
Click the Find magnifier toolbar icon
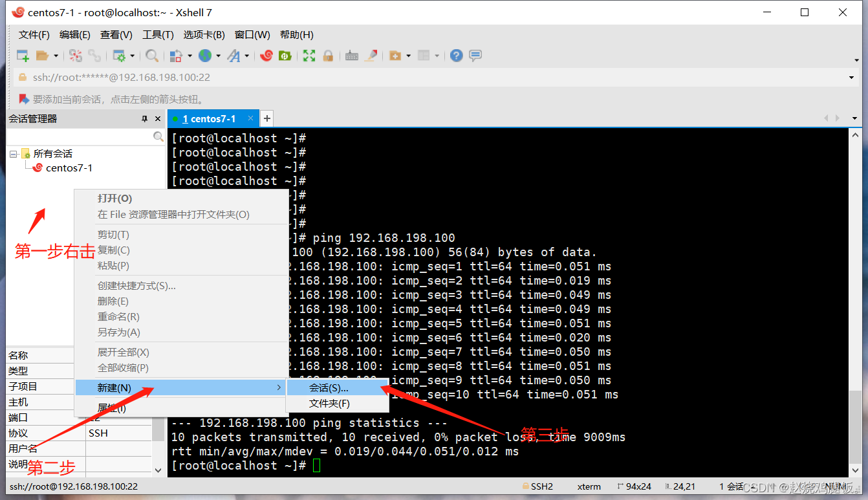[x=152, y=56]
